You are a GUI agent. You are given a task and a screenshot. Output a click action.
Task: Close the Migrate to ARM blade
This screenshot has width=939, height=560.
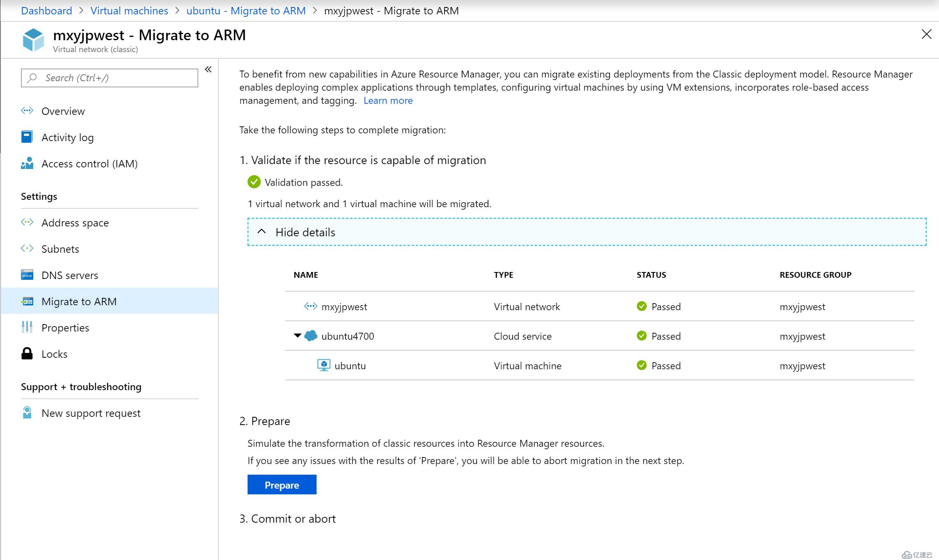pyautogui.click(x=926, y=34)
